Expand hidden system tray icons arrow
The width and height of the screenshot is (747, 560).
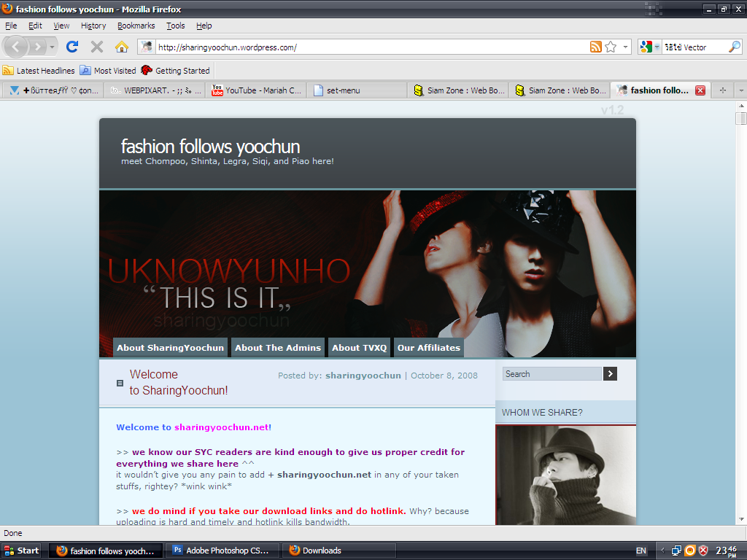coord(662,551)
